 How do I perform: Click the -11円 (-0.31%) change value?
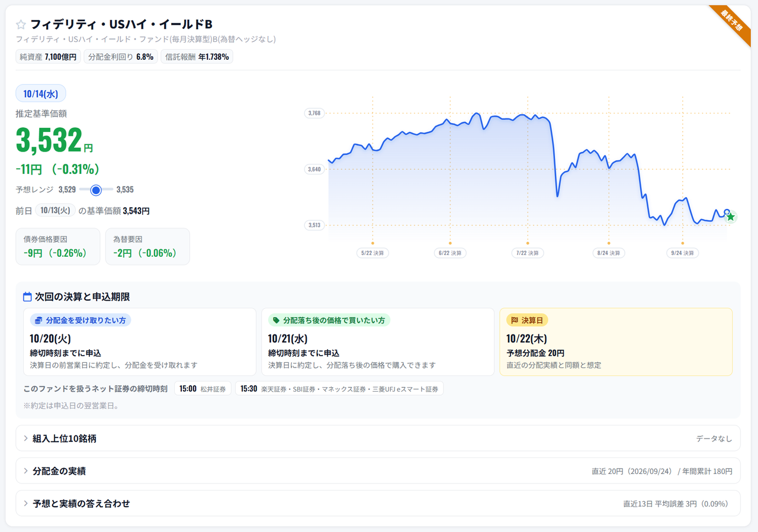click(x=57, y=170)
